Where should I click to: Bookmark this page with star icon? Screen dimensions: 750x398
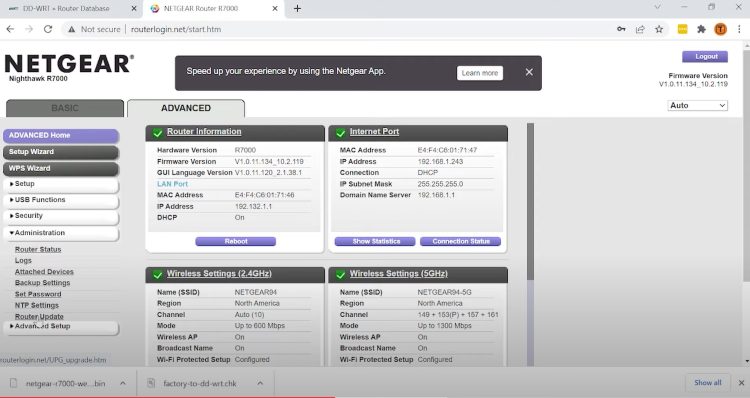(x=659, y=29)
